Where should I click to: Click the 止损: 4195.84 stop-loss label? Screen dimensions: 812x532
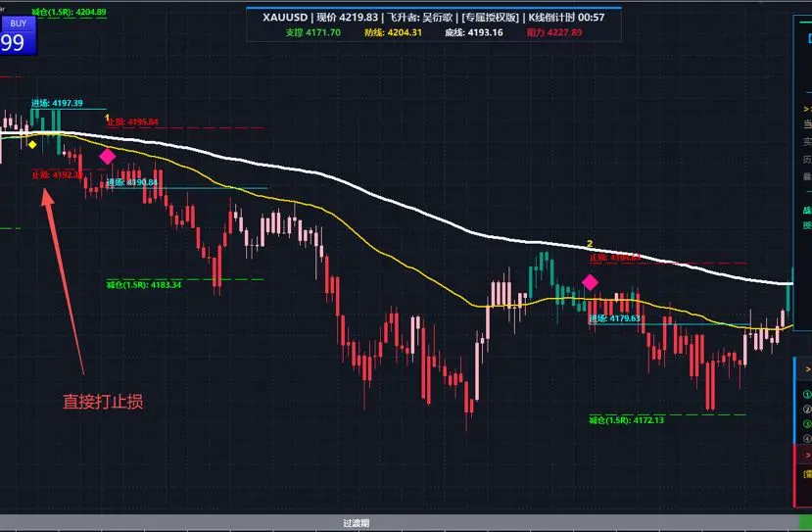click(x=132, y=122)
